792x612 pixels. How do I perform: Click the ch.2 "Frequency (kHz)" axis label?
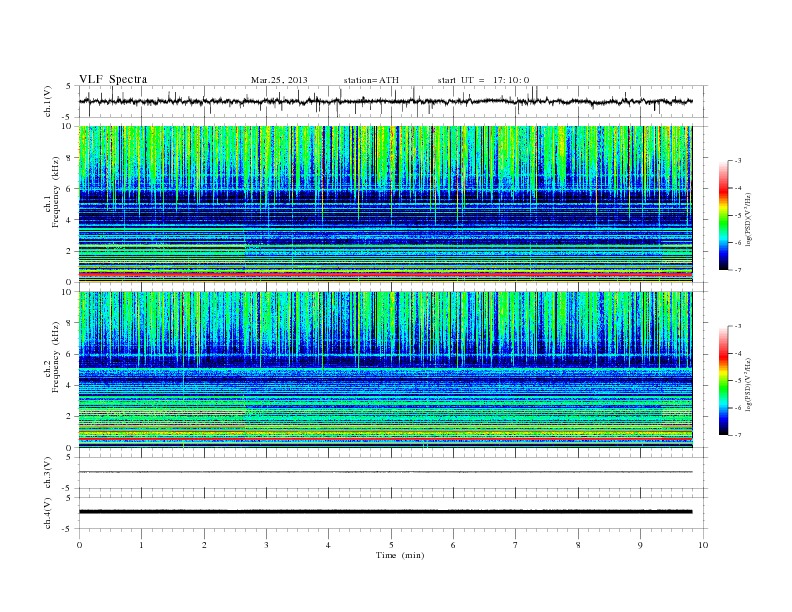click(56, 356)
